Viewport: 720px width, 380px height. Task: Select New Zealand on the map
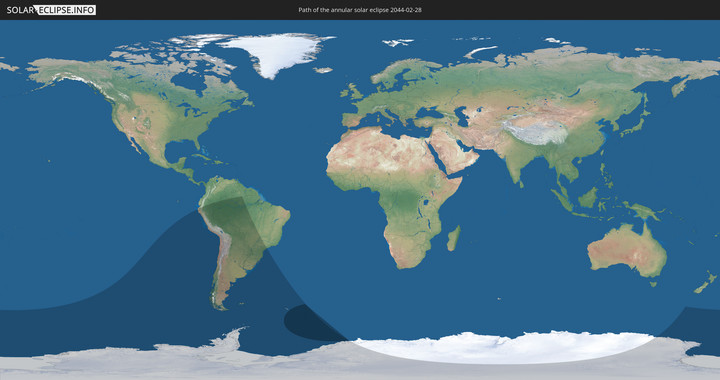[x=705, y=283]
